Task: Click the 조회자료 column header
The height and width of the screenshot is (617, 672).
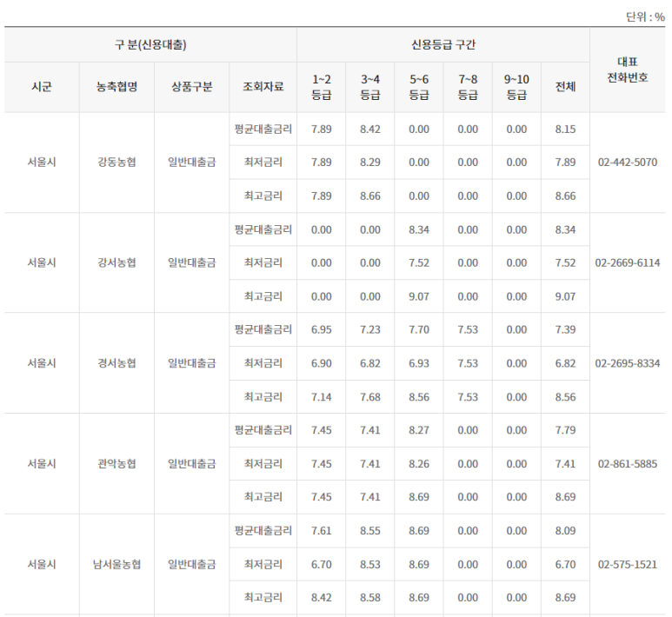Action: click(x=263, y=87)
